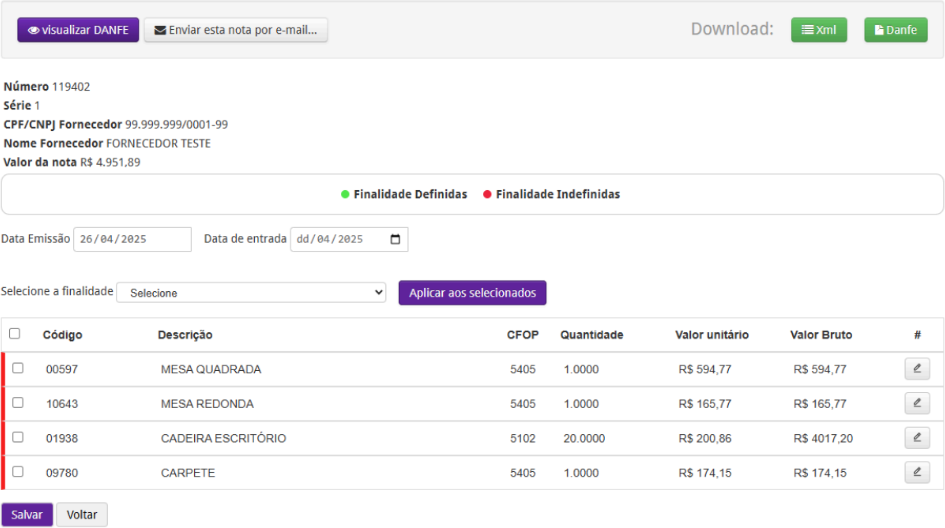Send this note by e-mail

click(x=236, y=30)
